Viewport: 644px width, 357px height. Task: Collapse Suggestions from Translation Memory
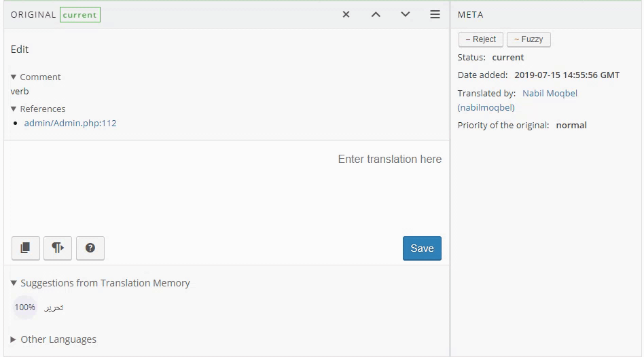tap(101, 283)
